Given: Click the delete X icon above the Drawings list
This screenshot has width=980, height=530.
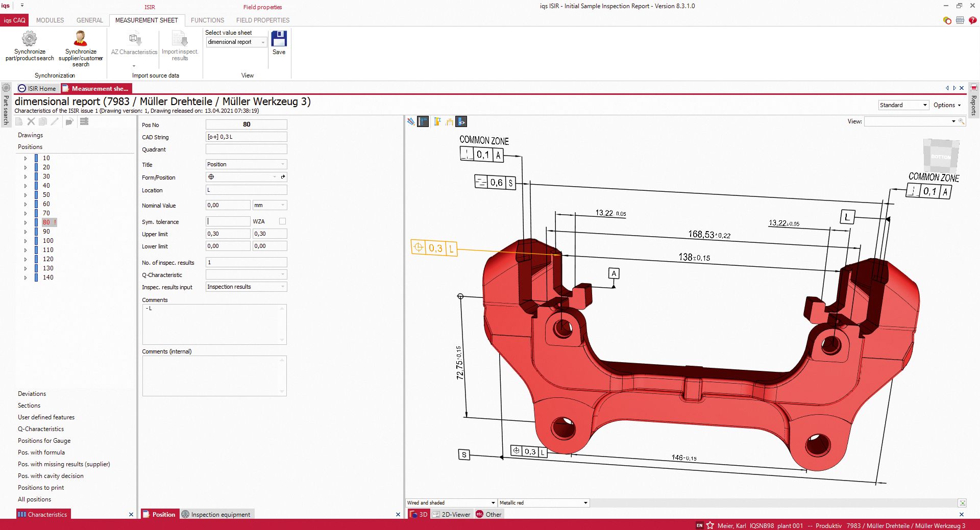Looking at the screenshot, I should [x=31, y=121].
